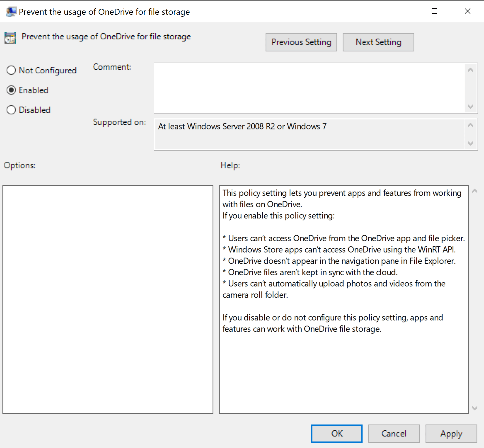The height and width of the screenshot is (448, 484).
Task: Click help text 'features can work with OneDrive file storage'
Action: 302,329
